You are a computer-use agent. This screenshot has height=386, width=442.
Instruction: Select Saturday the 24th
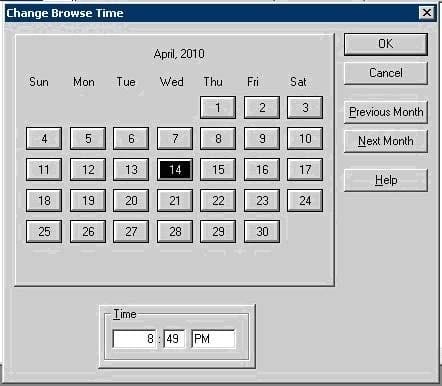305,200
